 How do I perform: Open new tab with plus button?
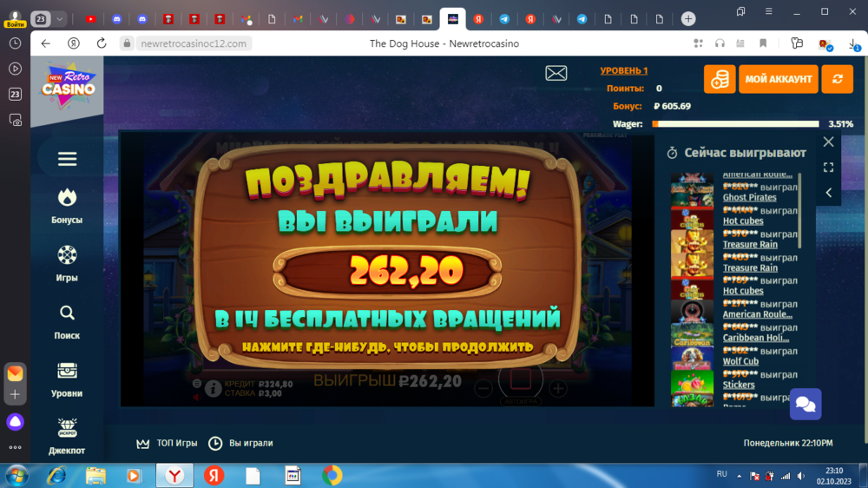688,19
